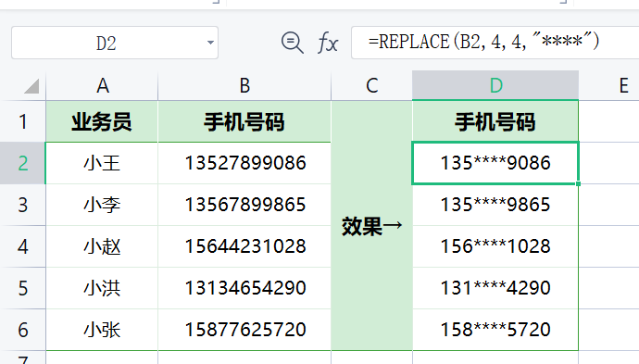Image resolution: width=639 pixels, height=364 pixels.
Task: Click the fx insert function icon
Action: point(328,43)
